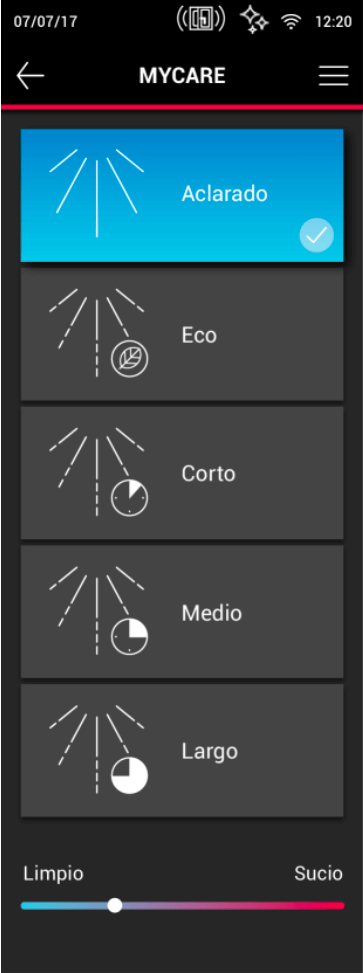Click the Sucio label
The height and width of the screenshot is (973, 363).
(x=318, y=874)
